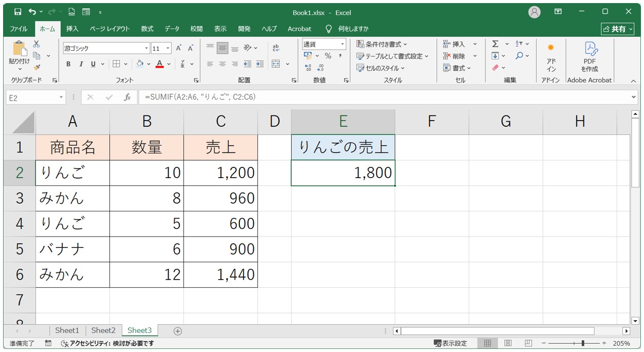Click the Insert Function fx icon
Screen dimensions: 644x352
coord(127,97)
